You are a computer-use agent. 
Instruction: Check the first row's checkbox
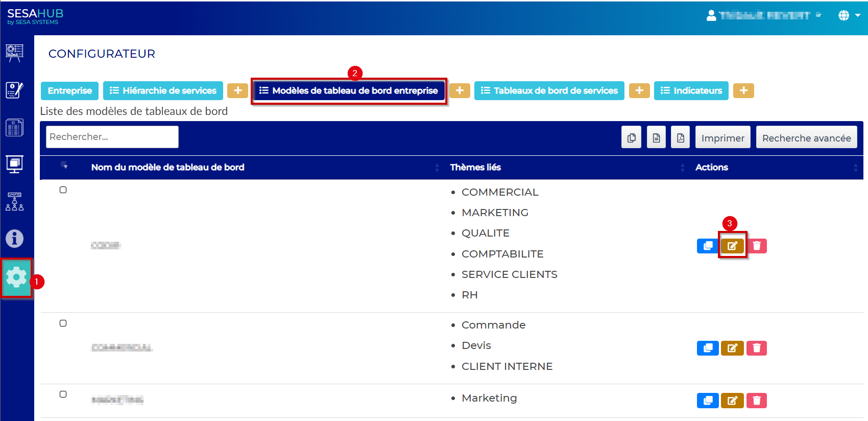click(63, 190)
